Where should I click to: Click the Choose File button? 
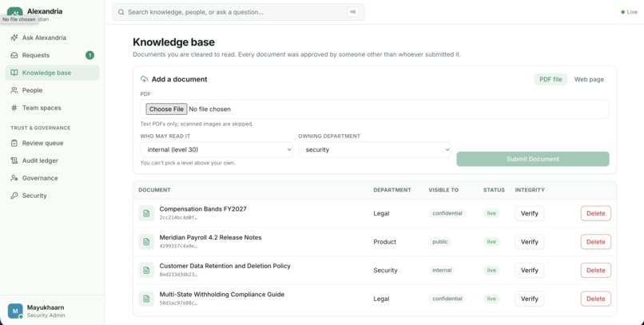coord(166,109)
